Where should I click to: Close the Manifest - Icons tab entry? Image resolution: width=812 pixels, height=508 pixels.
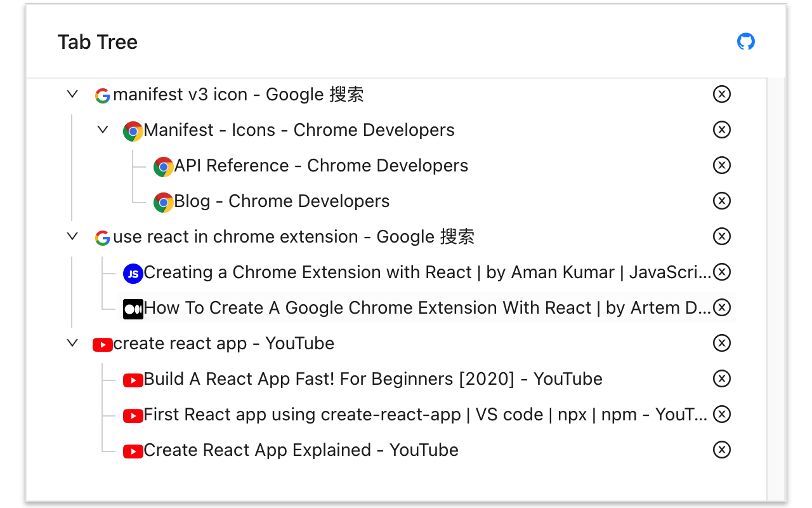tap(722, 130)
